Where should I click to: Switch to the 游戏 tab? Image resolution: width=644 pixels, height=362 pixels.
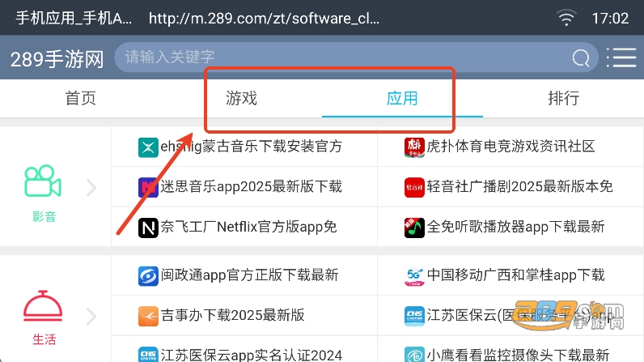(241, 99)
